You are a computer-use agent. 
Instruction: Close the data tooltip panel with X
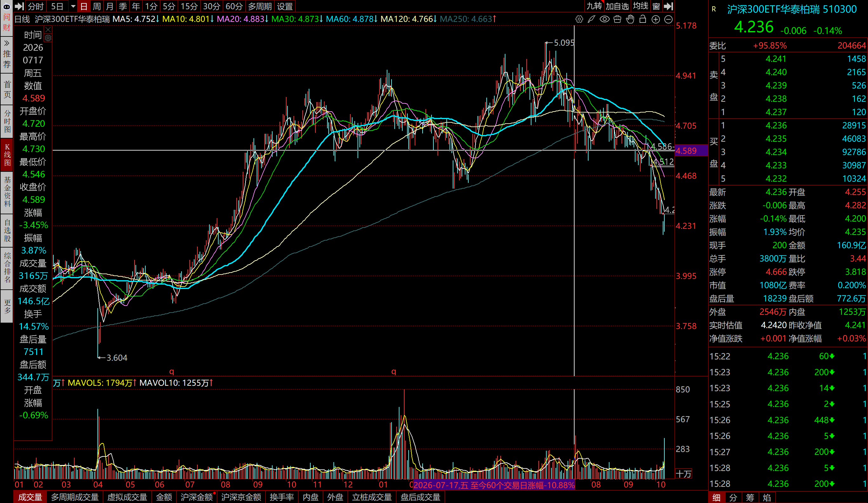48,30
